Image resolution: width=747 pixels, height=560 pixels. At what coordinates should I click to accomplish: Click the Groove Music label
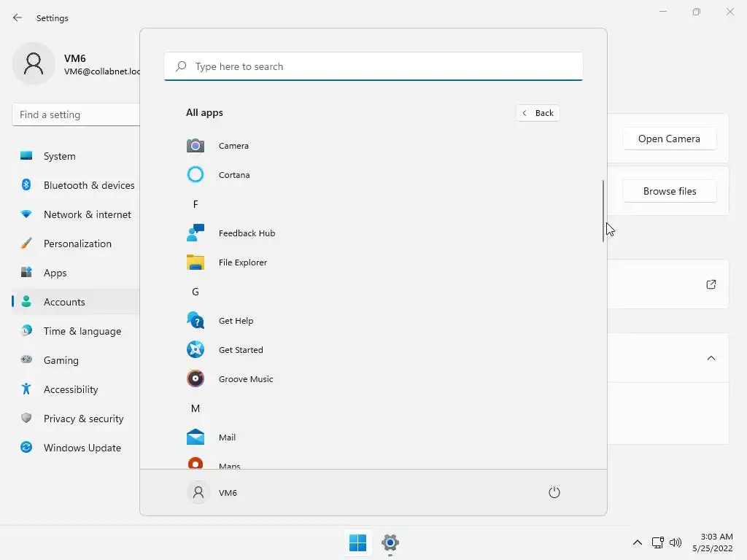(246, 379)
